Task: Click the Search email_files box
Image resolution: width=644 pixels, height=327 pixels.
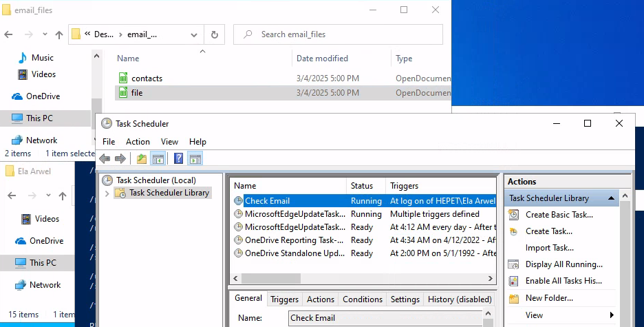Action: pyautogui.click(x=338, y=34)
